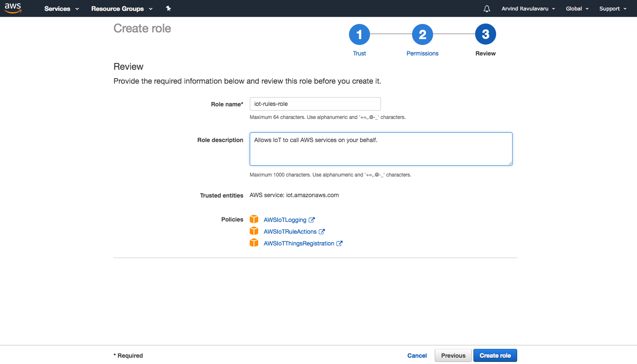Expand the Services menu
This screenshot has width=637, height=364.
click(x=61, y=8)
